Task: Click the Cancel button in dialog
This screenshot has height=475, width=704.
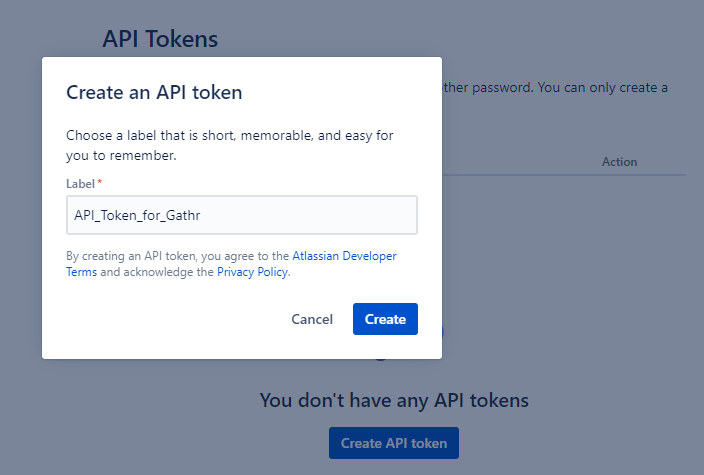Action: [x=312, y=319]
